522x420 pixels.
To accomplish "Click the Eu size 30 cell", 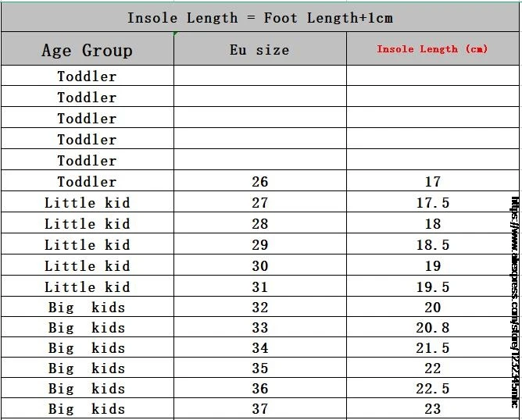I will pyautogui.click(x=259, y=266).
